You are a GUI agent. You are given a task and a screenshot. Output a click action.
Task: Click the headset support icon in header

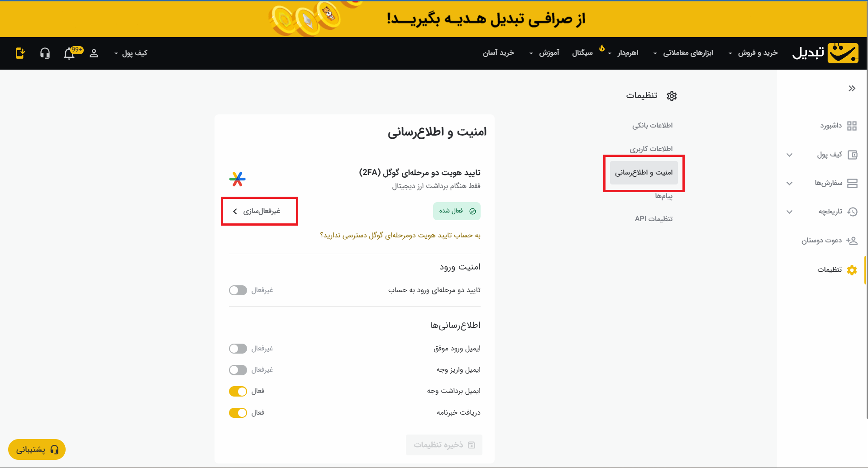click(x=45, y=53)
